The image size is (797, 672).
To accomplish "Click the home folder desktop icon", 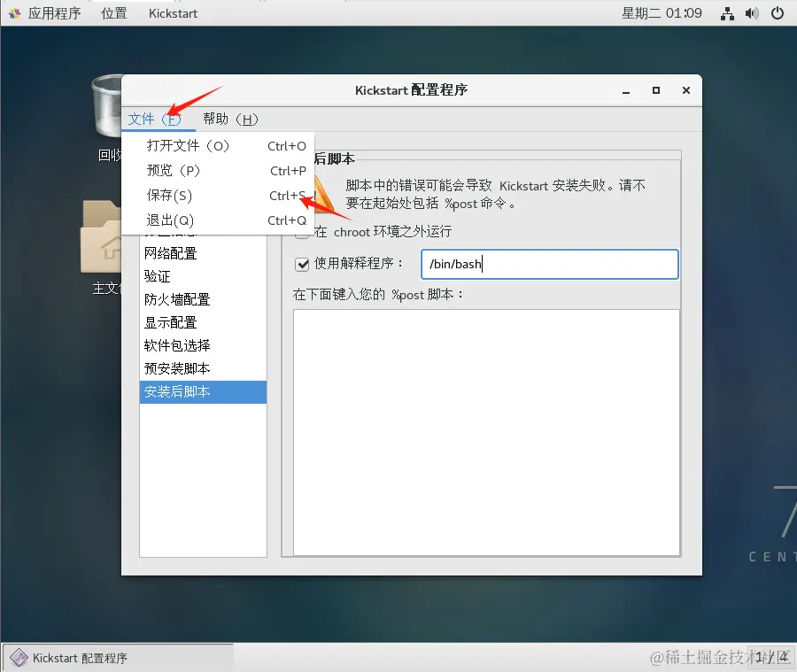I will tap(101, 237).
